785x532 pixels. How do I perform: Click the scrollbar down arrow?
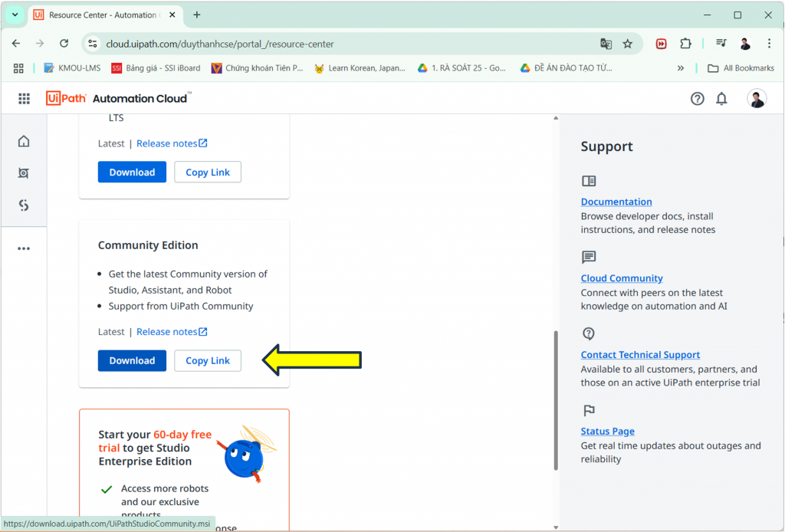[x=556, y=527]
